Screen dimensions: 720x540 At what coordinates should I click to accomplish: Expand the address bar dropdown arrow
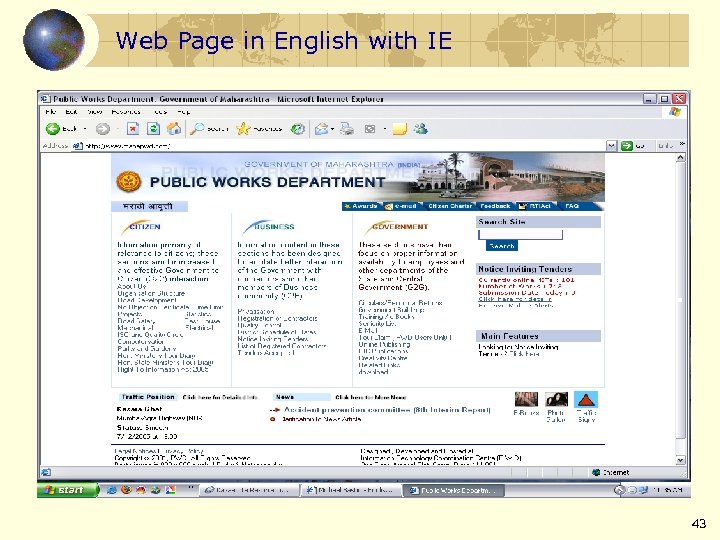[x=611, y=146]
